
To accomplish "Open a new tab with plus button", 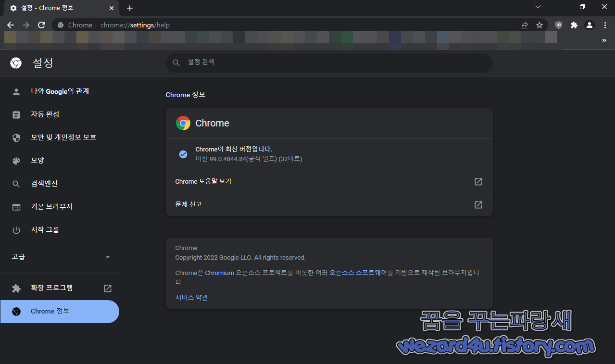I will (x=130, y=8).
